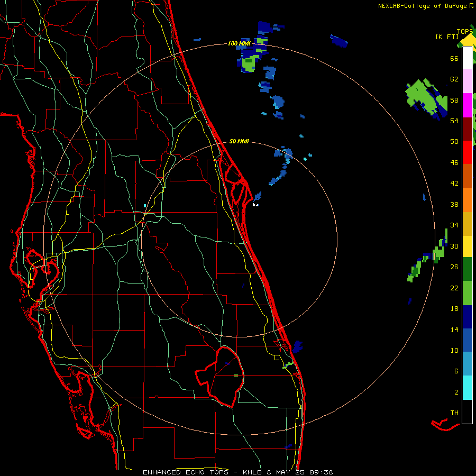Click the 100 NMI range ring label
The height and width of the screenshot is (476, 476).
pos(239,43)
